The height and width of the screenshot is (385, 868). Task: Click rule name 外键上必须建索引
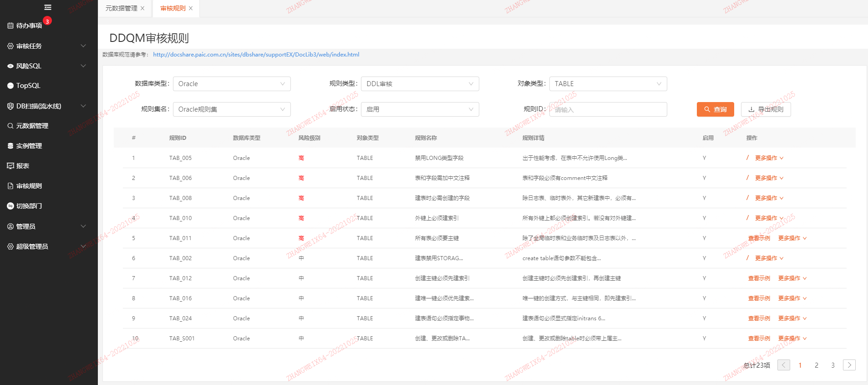click(x=437, y=218)
